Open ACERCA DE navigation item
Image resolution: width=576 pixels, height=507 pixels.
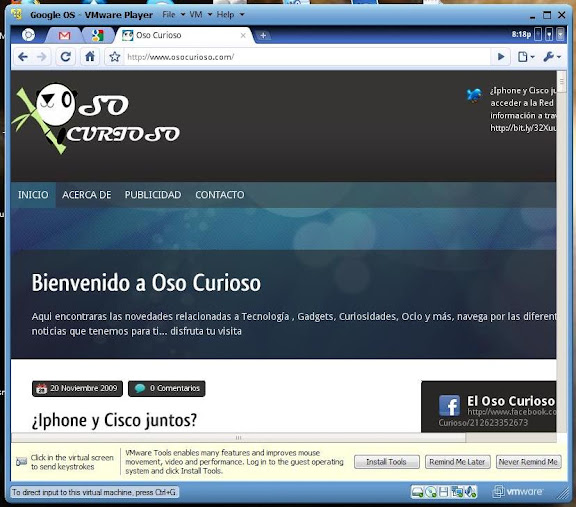click(87, 195)
